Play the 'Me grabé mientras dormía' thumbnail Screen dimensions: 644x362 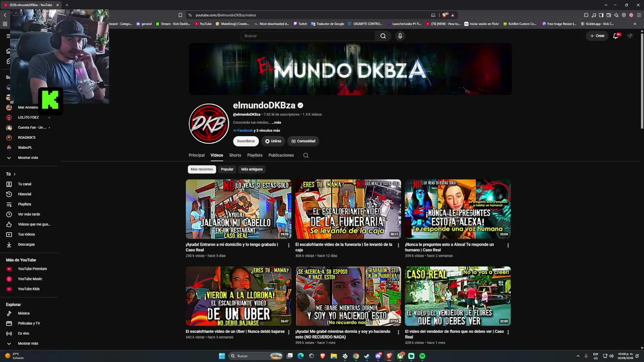(x=348, y=296)
